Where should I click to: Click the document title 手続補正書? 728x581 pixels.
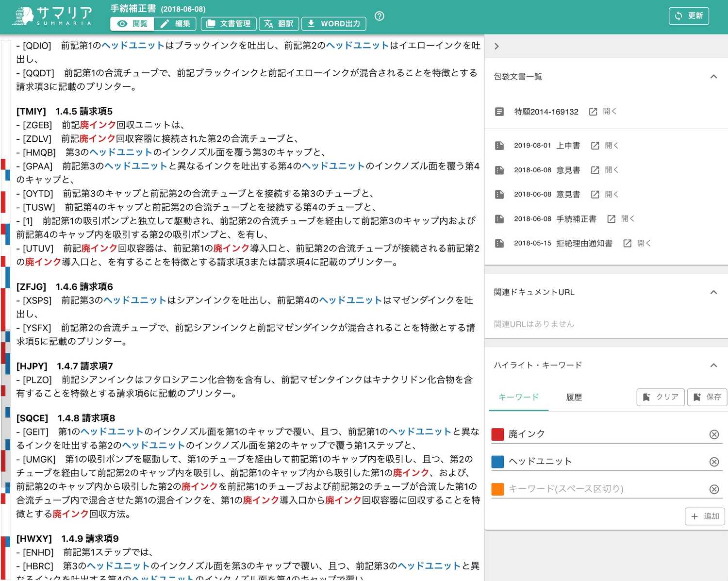click(x=133, y=9)
